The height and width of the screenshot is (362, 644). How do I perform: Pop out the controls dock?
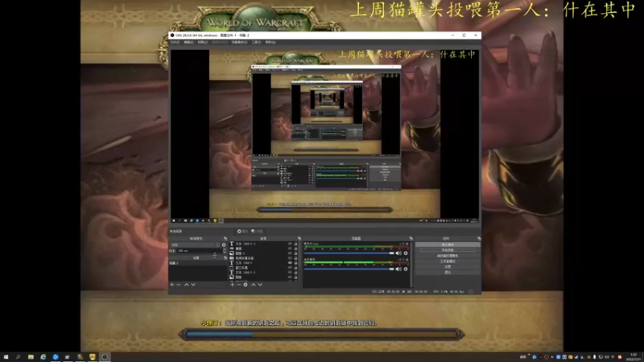point(479,238)
